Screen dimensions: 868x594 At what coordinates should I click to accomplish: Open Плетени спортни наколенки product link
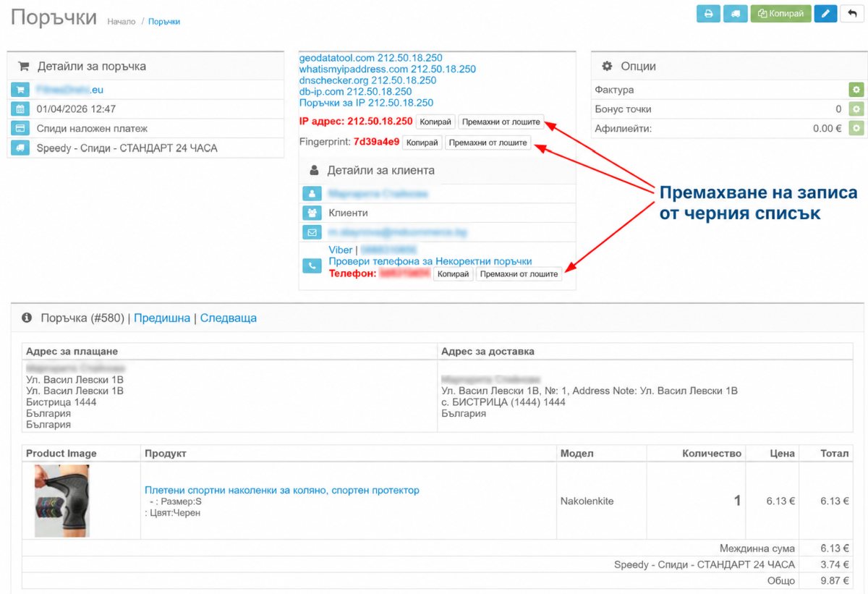click(x=282, y=490)
